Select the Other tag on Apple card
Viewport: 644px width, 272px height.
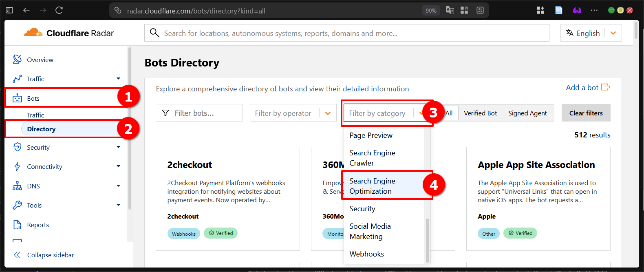489,234
